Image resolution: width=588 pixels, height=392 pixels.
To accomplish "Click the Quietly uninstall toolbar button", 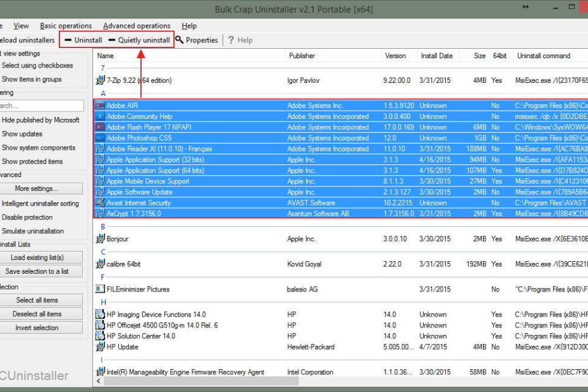I will pyautogui.click(x=139, y=40).
